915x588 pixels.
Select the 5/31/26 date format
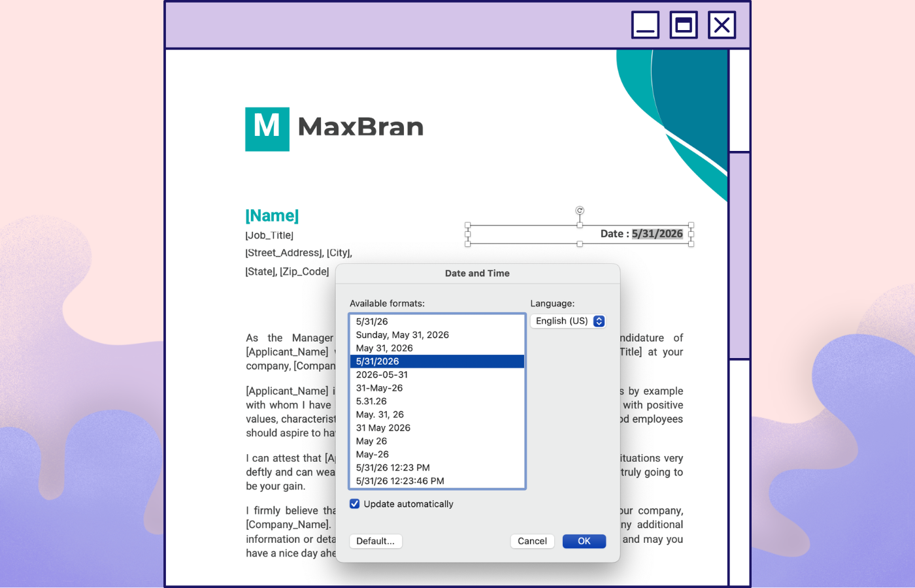437,321
